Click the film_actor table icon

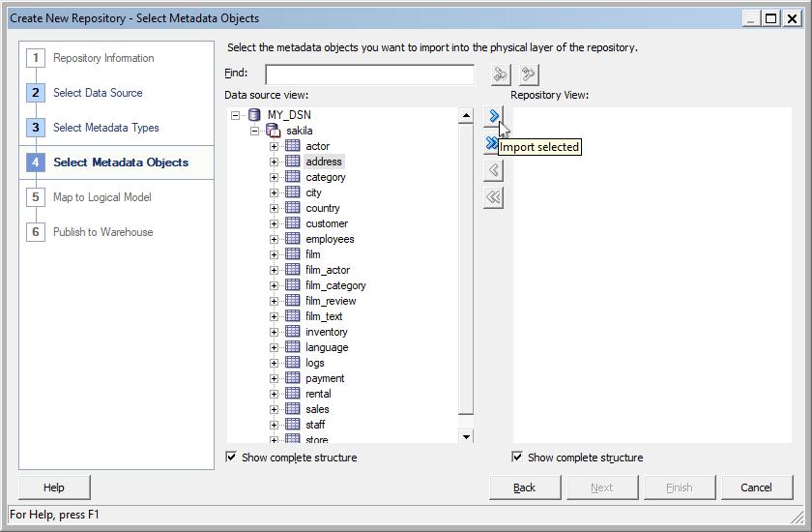pyautogui.click(x=293, y=269)
